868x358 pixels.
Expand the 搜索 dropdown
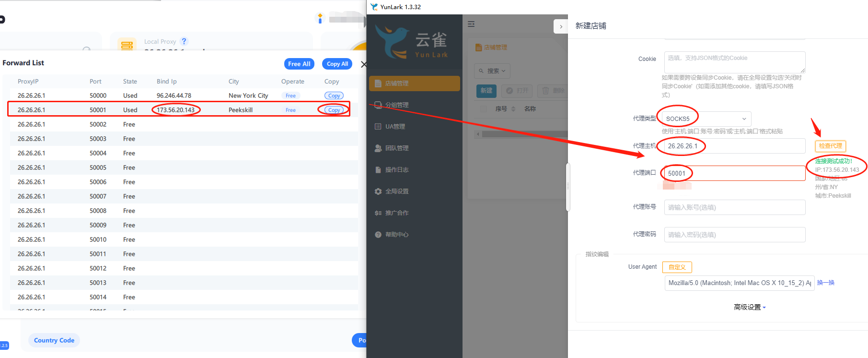coord(492,71)
